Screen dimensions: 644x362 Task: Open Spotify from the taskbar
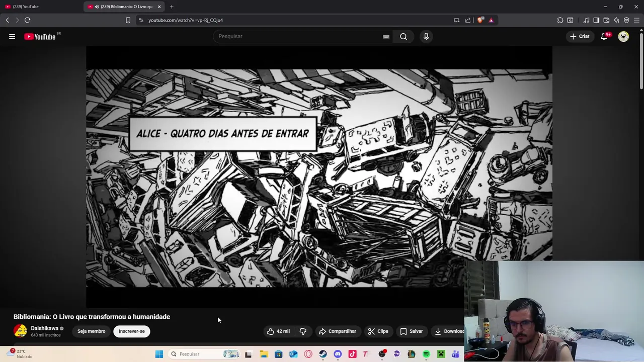[426, 354]
